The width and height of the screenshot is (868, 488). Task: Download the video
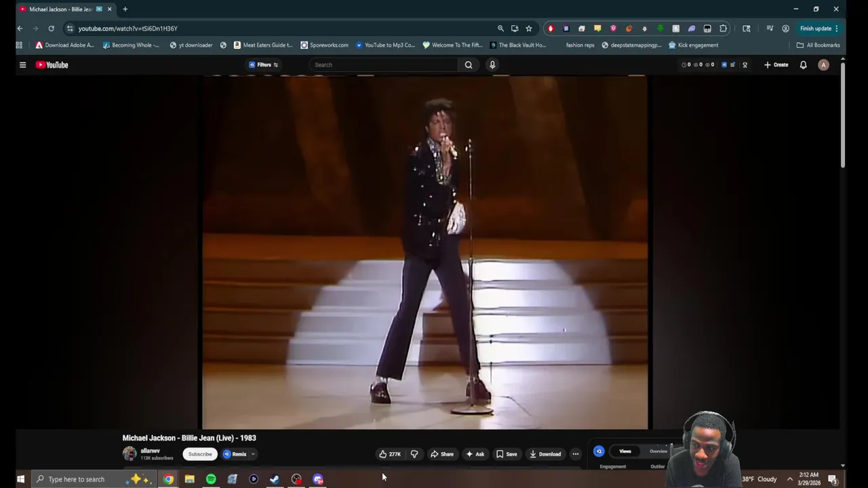pos(545,454)
